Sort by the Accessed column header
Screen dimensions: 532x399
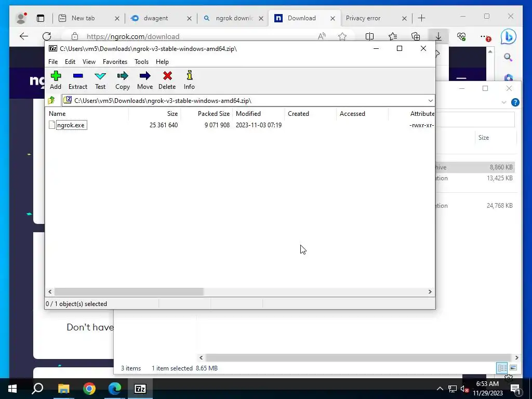(x=362, y=114)
